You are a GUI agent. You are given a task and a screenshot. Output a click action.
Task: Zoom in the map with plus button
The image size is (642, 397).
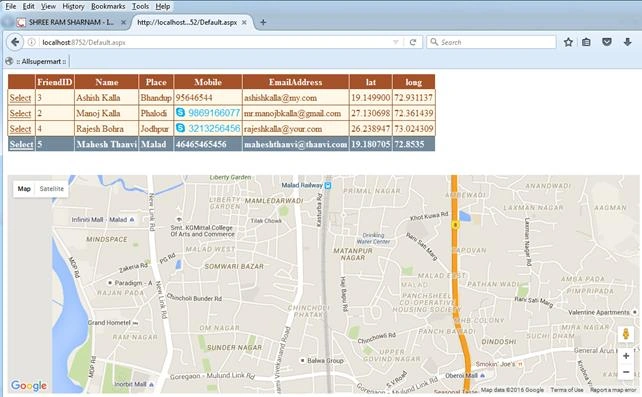click(626, 356)
